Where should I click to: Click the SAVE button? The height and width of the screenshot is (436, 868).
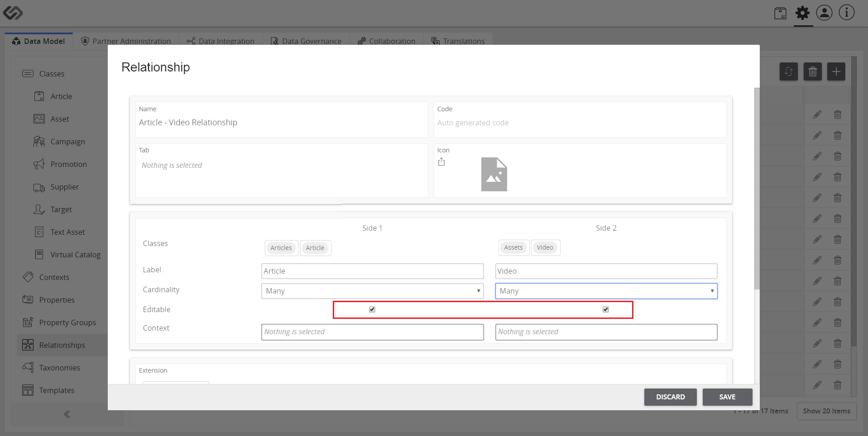coord(727,397)
